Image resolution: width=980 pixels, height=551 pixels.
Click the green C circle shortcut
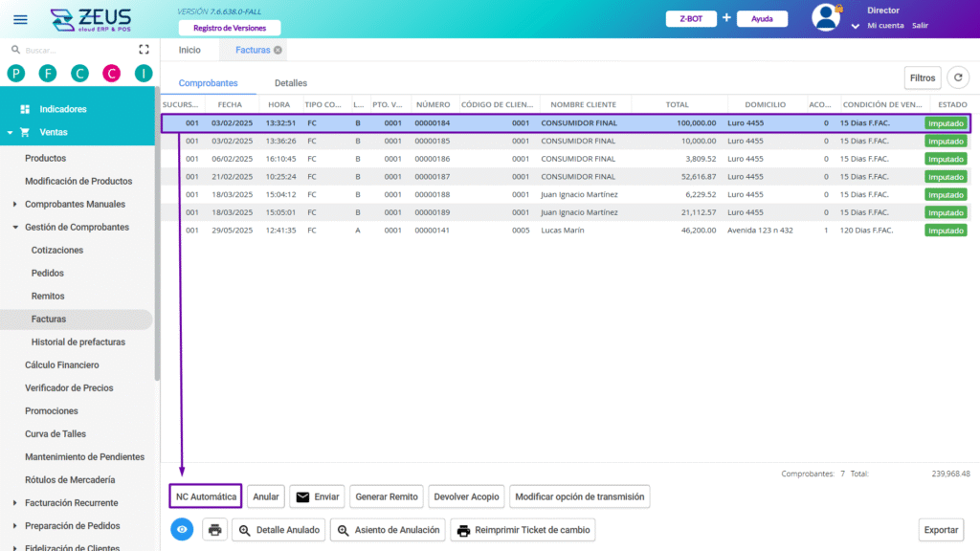click(x=79, y=74)
